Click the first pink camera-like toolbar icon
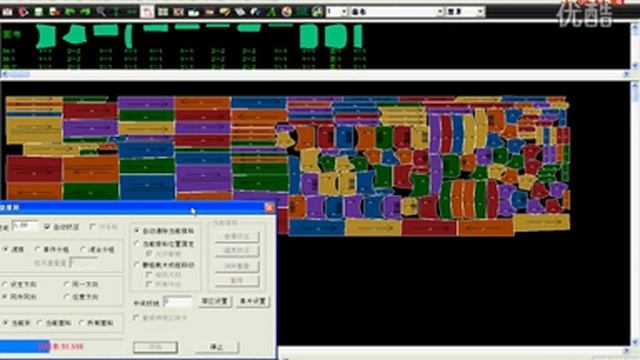The height and width of the screenshot is (360, 640). pyautogui.click(x=7, y=12)
